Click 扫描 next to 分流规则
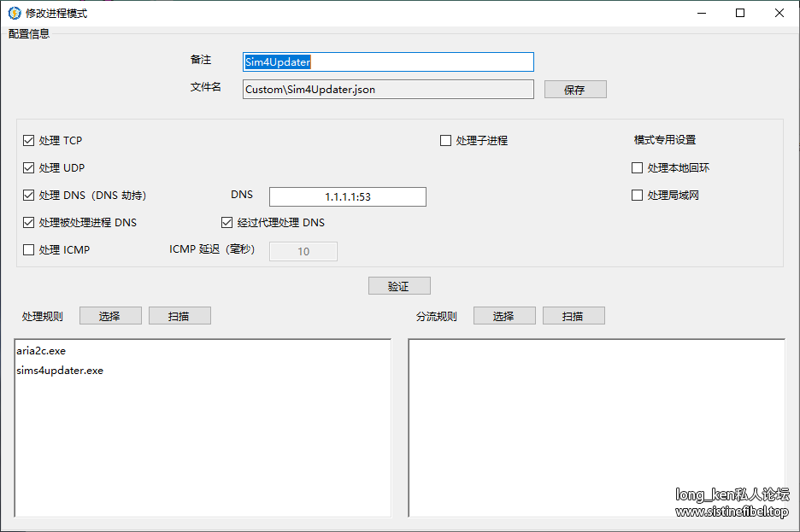 pos(574,316)
